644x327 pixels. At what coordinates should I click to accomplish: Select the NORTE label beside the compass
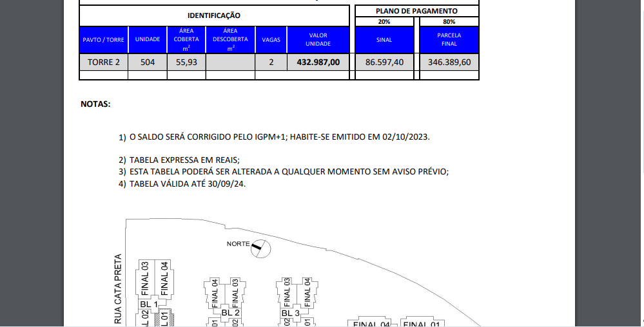pos(239,244)
